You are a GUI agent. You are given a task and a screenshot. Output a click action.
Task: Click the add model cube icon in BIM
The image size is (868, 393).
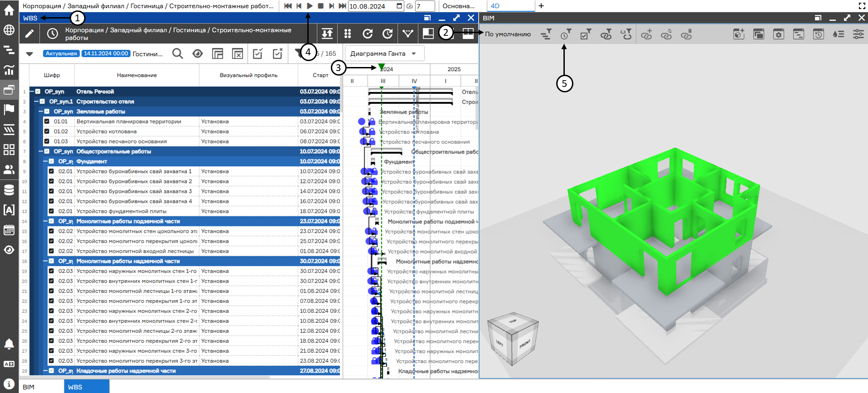(739, 34)
